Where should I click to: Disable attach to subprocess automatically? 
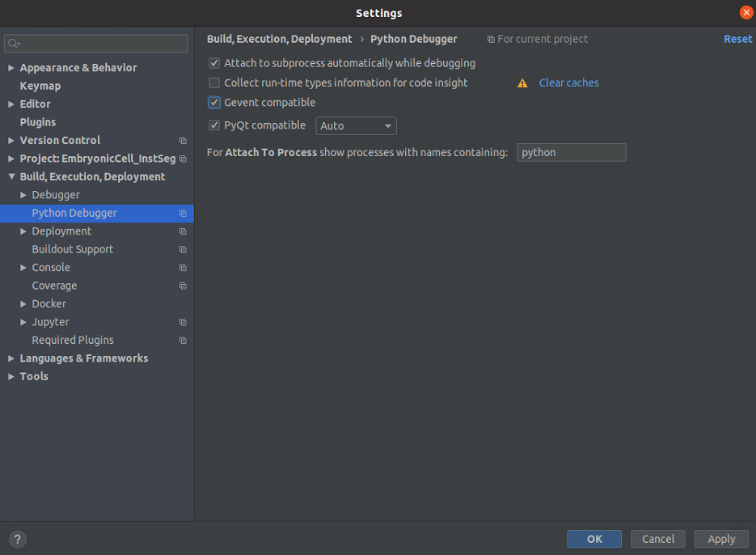point(214,63)
